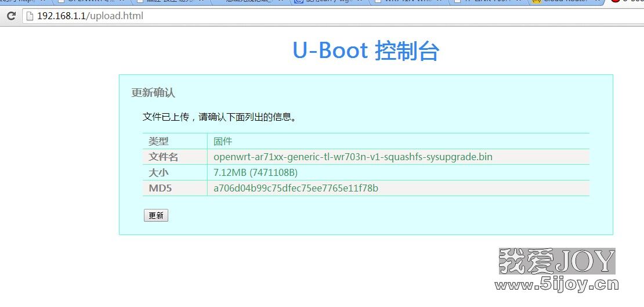Click the MD5 hash a706d04b99c75dfec75ee7765e11f78b
The width and height of the screenshot is (644, 307).
(296, 188)
